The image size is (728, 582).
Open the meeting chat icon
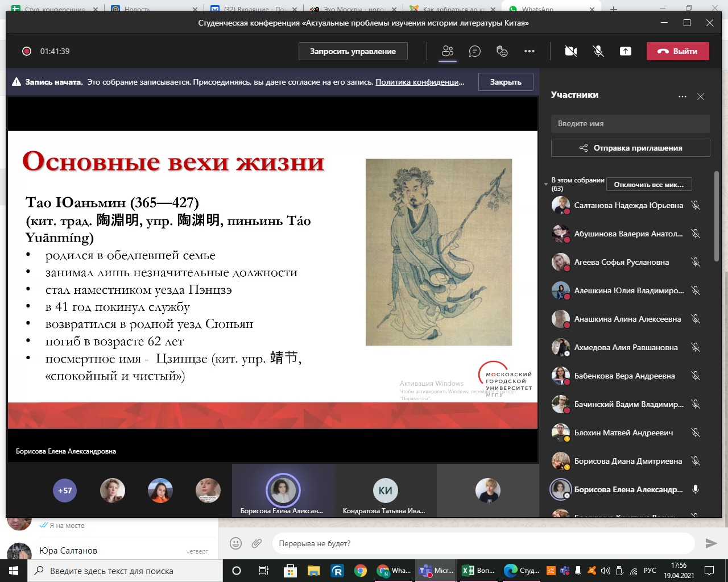(x=475, y=51)
